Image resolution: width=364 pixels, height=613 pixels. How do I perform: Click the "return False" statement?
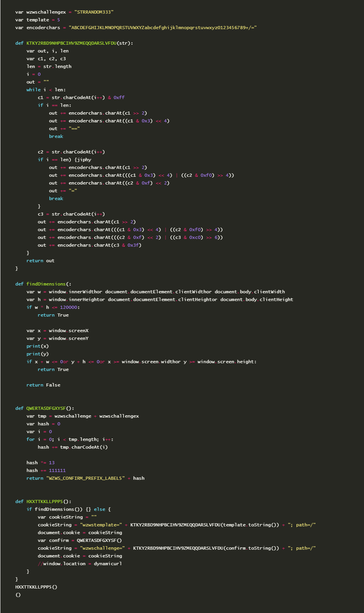[43, 385]
